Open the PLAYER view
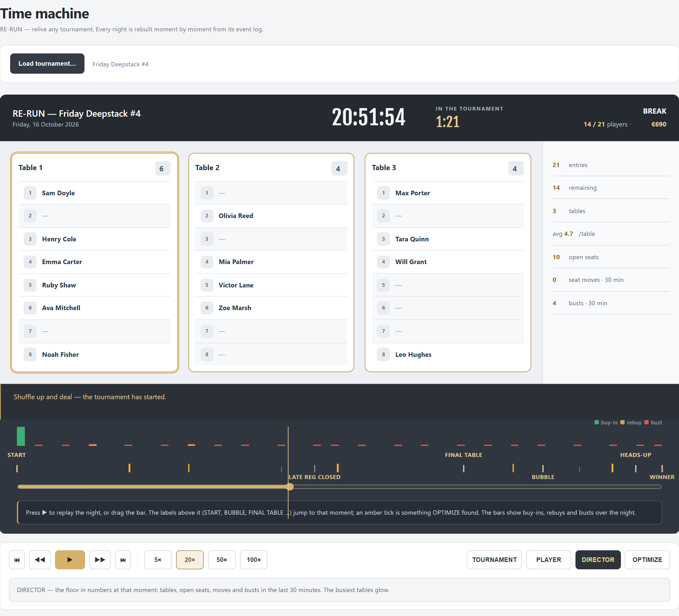Screen dimensions: 679x616 [548, 560]
